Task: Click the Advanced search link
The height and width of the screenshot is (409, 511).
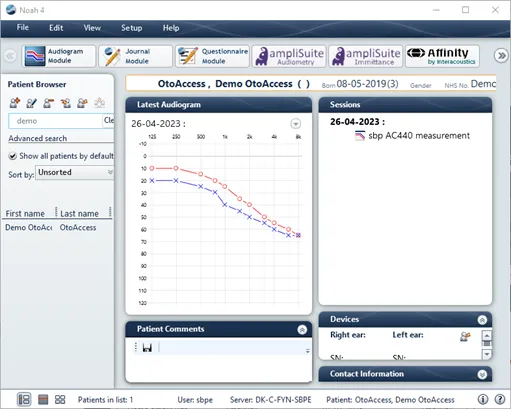Action: pyautogui.click(x=38, y=138)
